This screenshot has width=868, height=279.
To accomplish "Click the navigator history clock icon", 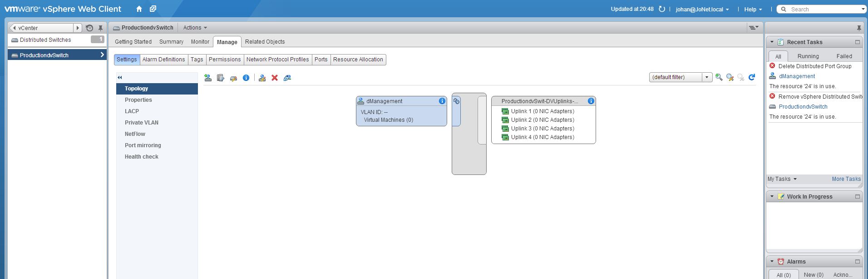I will pos(89,28).
